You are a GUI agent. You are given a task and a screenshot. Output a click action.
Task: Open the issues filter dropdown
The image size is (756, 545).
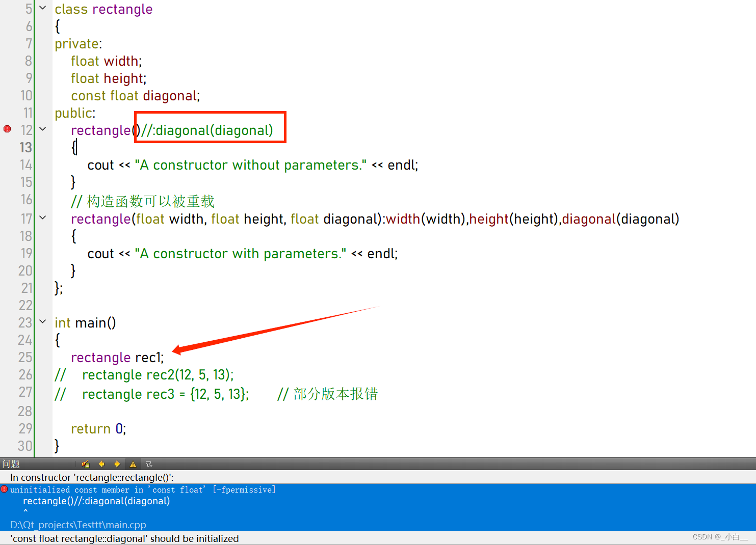coord(149,464)
